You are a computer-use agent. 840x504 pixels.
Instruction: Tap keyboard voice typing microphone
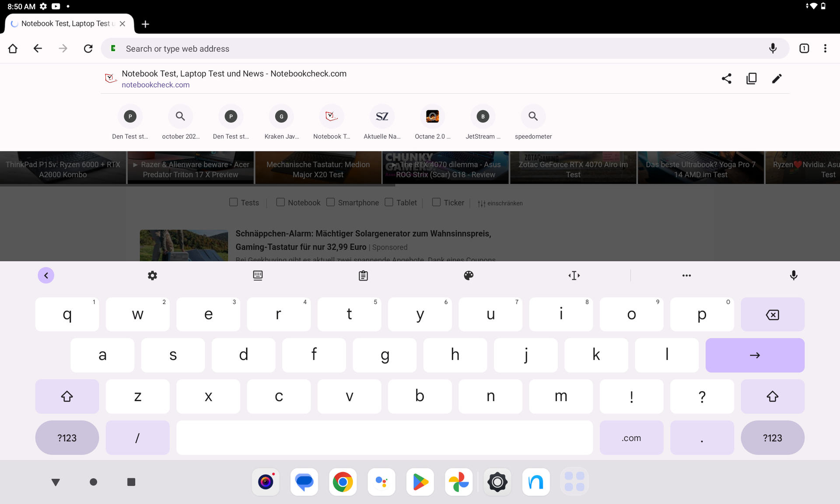(x=794, y=276)
